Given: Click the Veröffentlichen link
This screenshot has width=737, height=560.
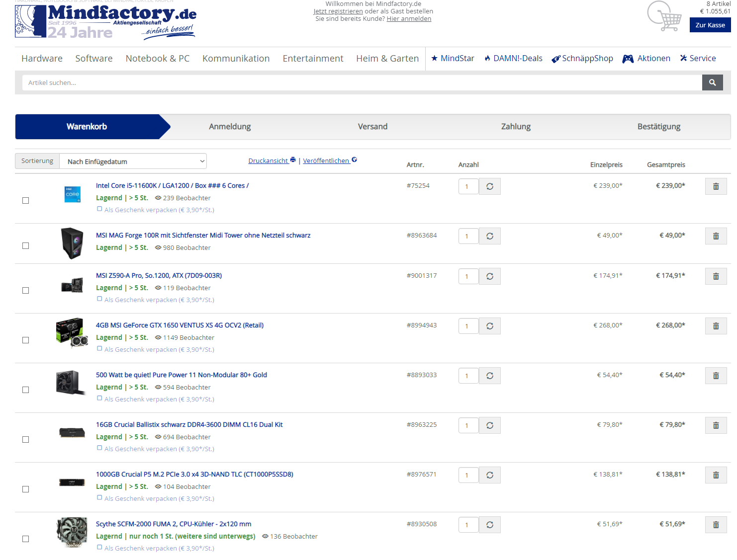Looking at the screenshot, I should (330, 160).
